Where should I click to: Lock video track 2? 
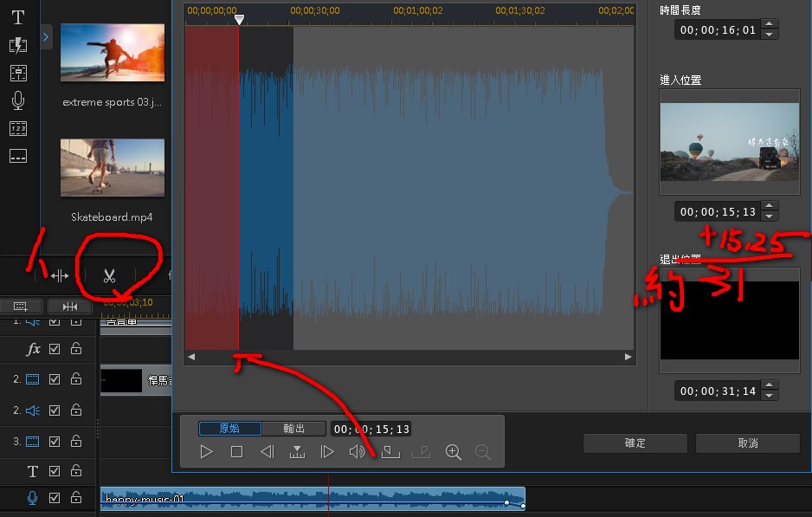[x=76, y=379]
